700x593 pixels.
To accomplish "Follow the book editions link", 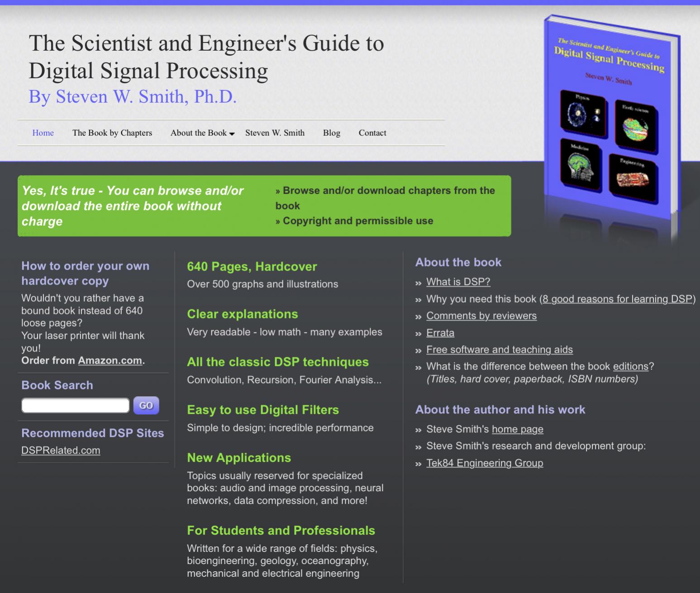I will tap(631, 366).
